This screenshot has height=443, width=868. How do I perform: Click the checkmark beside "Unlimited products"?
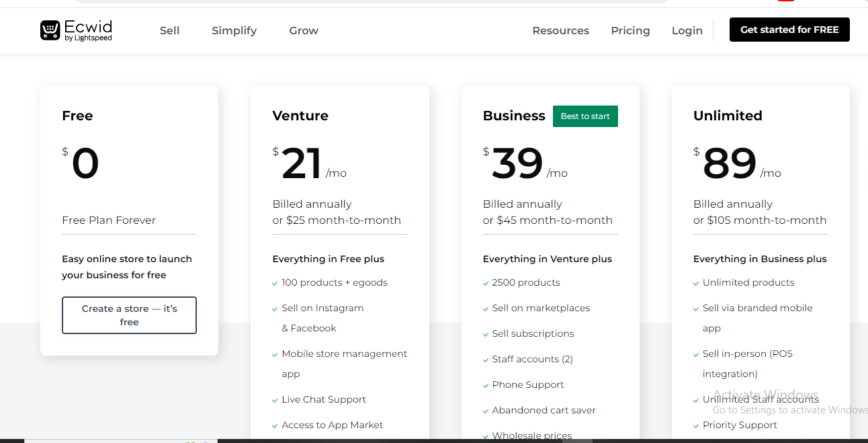(x=696, y=284)
